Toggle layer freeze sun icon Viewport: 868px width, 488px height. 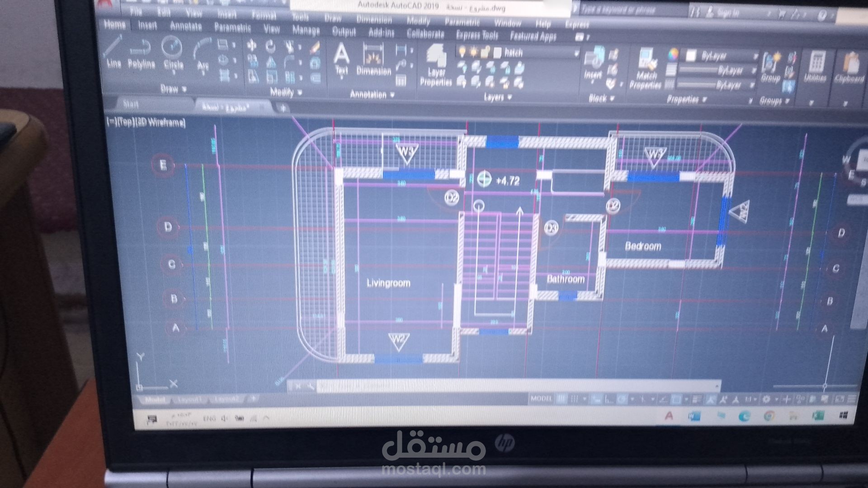tap(473, 52)
